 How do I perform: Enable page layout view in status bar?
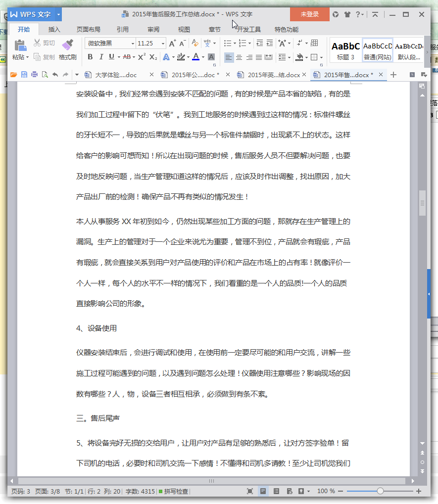263,491
